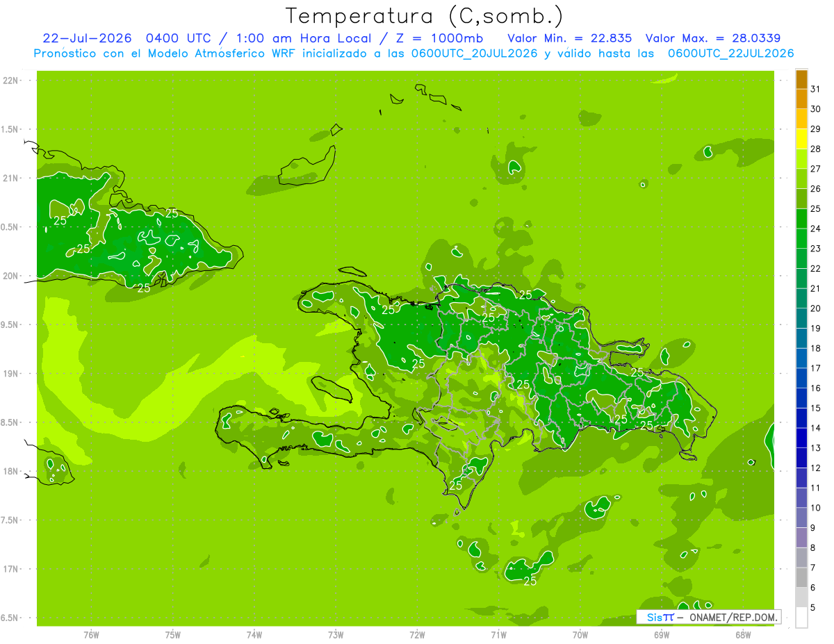This screenshot has width=834, height=644.
Task: Select the 22N latitude axis label
Action: (x=10, y=81)
